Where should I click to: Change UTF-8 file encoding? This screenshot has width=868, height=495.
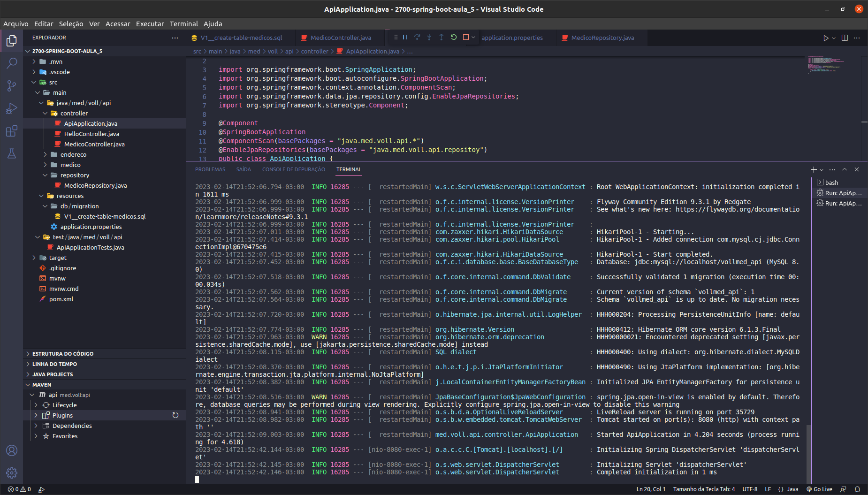coord(750,489)
